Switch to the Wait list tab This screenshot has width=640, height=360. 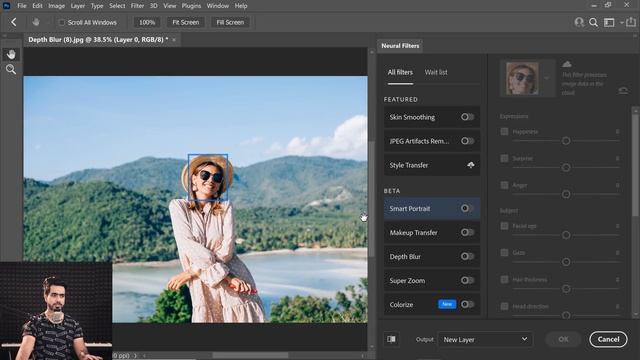coord(436,72)
